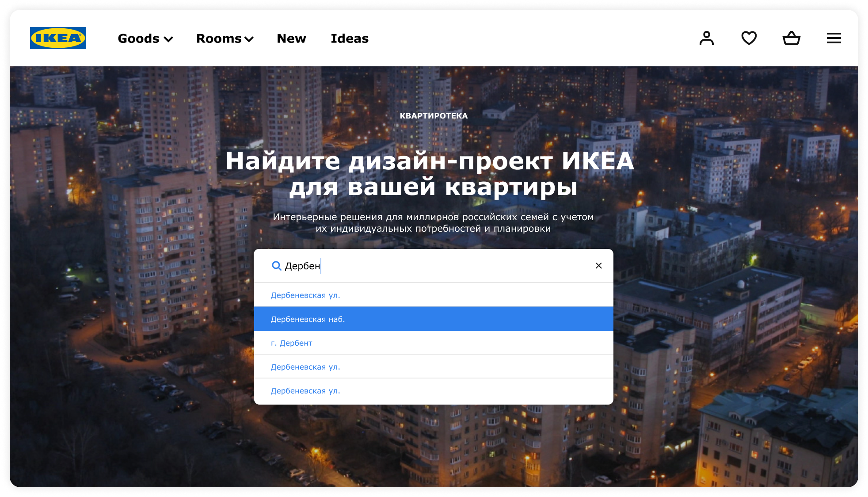
Task: Click the КВАРТИРОТЕКА label
Action: pyautogui.click(x=434, y=116)
